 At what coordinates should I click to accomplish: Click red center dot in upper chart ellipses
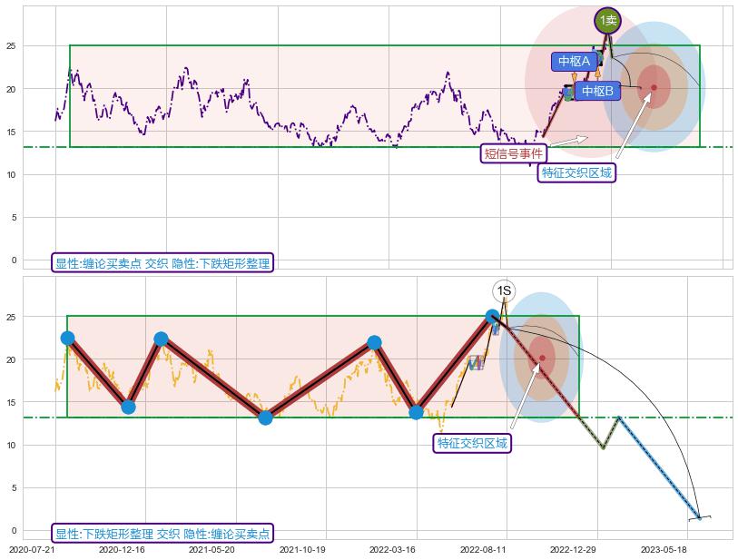click(654, 88)
